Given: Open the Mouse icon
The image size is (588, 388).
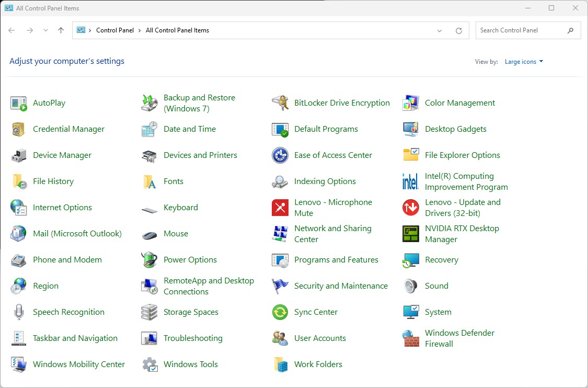Looking at the screenshot, I should 149,236.
